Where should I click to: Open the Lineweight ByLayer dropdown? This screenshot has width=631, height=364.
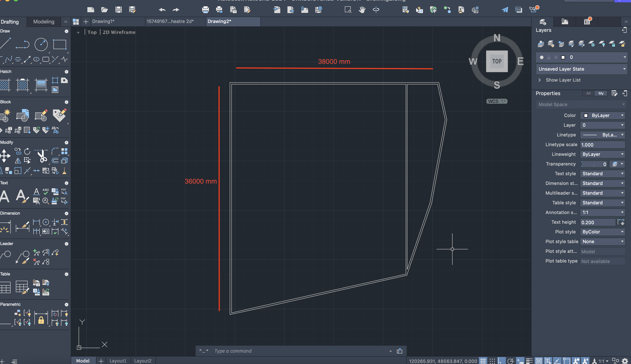click(602, 154)
